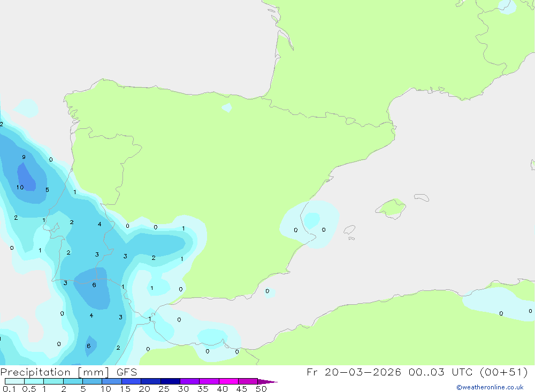This screenshot has width=535, height=392.
Task: Click the 'Fr 20-03-2026' date text
Action: pyautogui.click(x=354, y=372)
